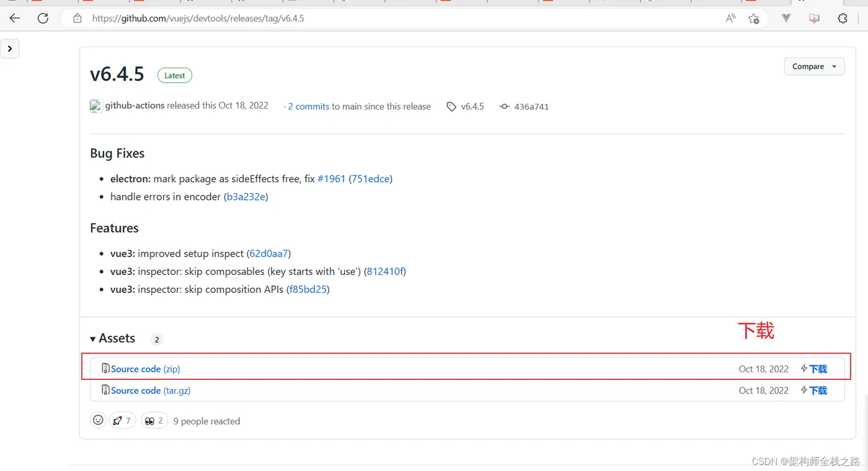Open the 2 commits link
Viewport: 868px width, 471px height.
pyautogui.click(x=308, y=107)
